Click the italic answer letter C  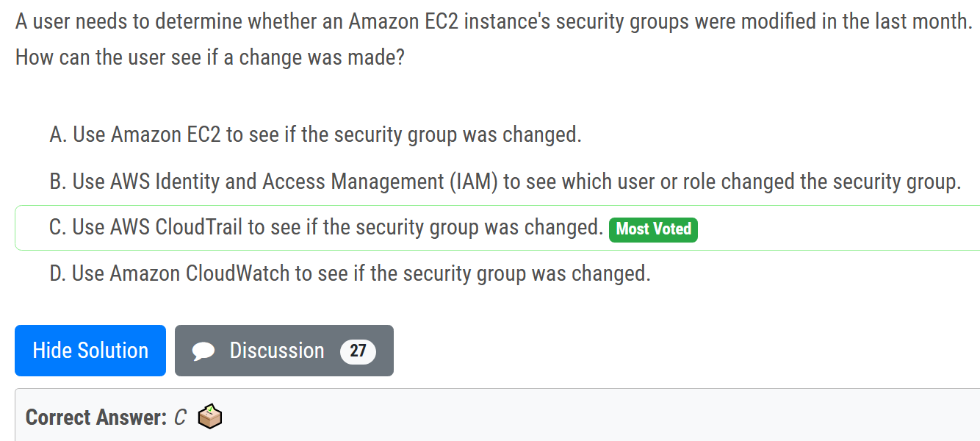(x=181, y=417)
